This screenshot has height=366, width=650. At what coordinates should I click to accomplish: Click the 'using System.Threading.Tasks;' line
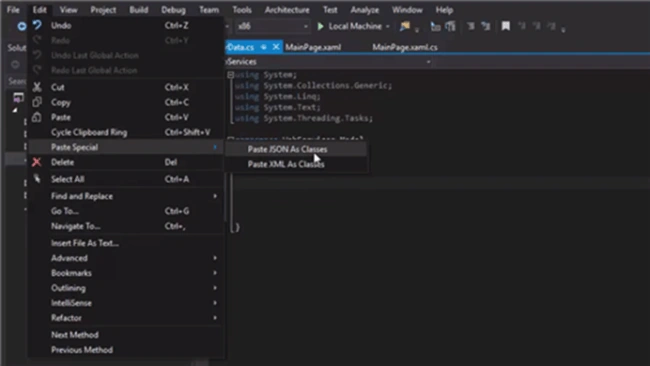(303, 118)
